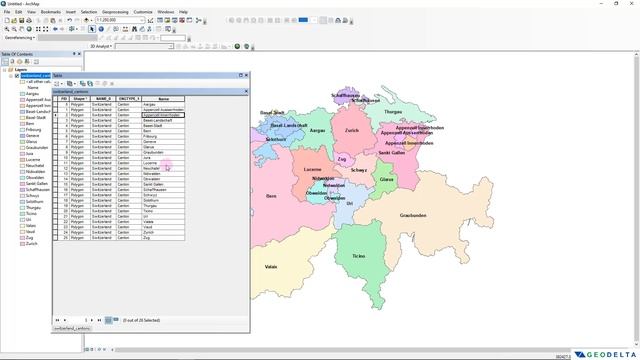
Task: Activate the Identify tool
Action: (101, 29)
